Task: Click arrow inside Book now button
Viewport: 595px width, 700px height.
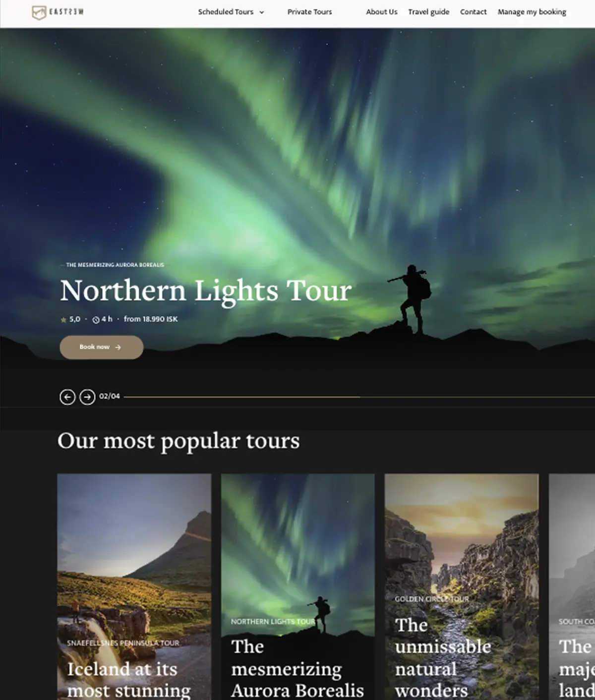Action: click(x=118, y=347)
